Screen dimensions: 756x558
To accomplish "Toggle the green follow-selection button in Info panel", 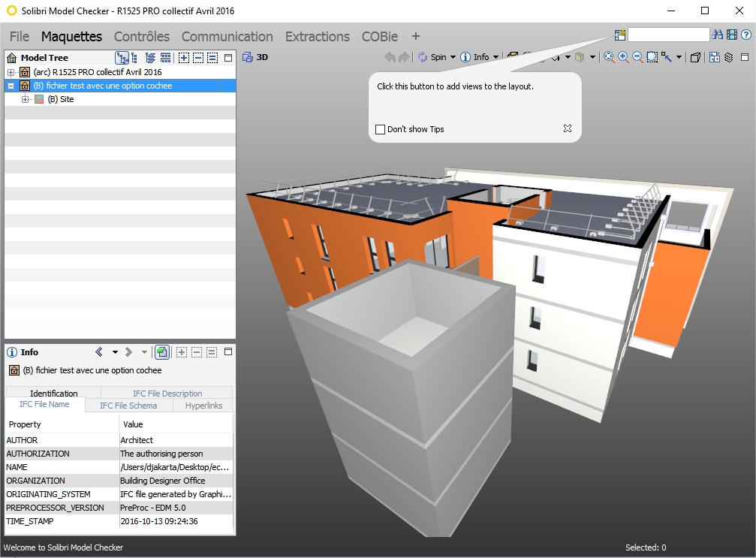I will tap(161, 352).
